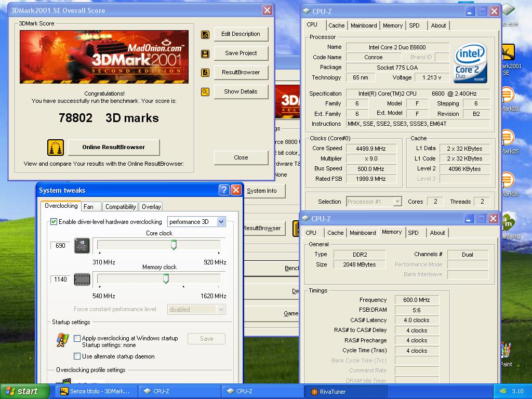
Task: Open the System tweaks help question mark
Action: (x=224, y=190)
